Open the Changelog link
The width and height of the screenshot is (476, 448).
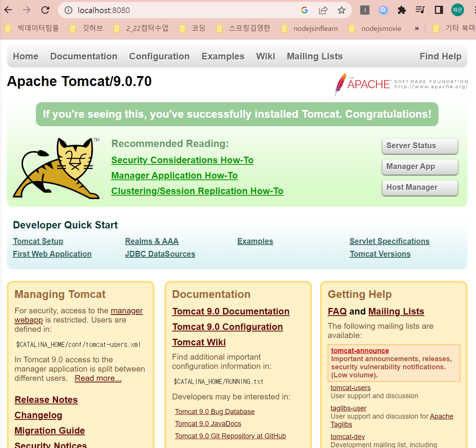coord(38,415)
